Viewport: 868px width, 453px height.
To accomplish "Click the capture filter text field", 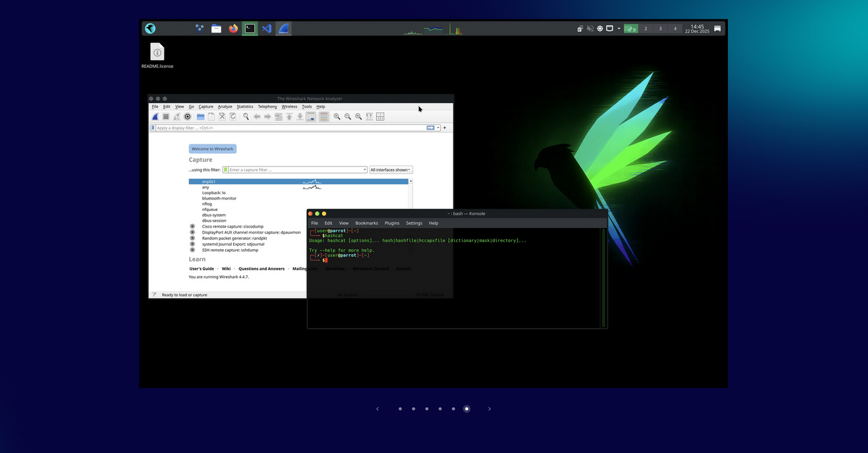I will (x=296, y=170).
